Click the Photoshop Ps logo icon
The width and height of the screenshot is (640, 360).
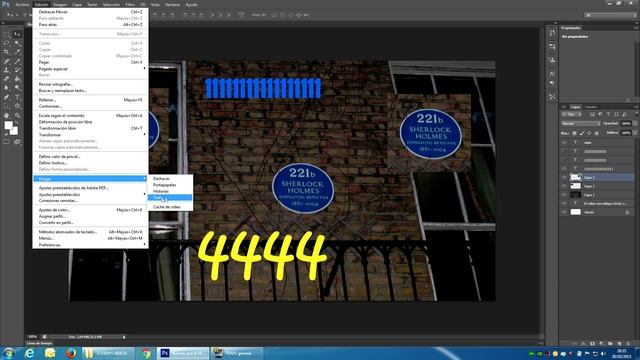coord(6,4)
